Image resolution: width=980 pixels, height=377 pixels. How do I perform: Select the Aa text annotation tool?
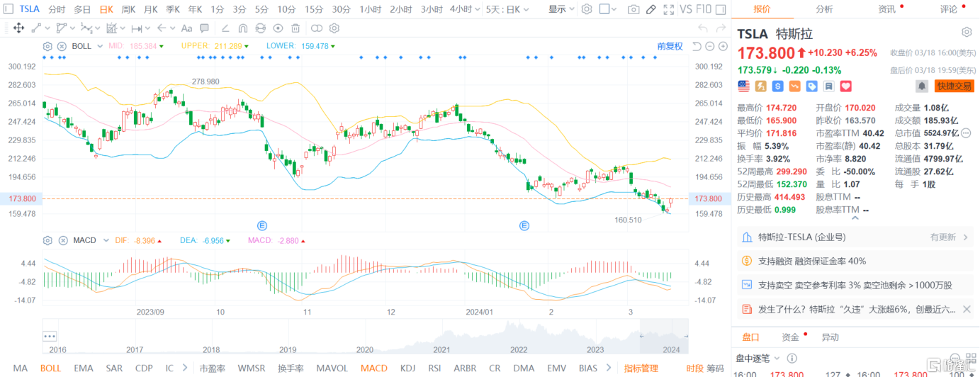click(x=186, y=28)
